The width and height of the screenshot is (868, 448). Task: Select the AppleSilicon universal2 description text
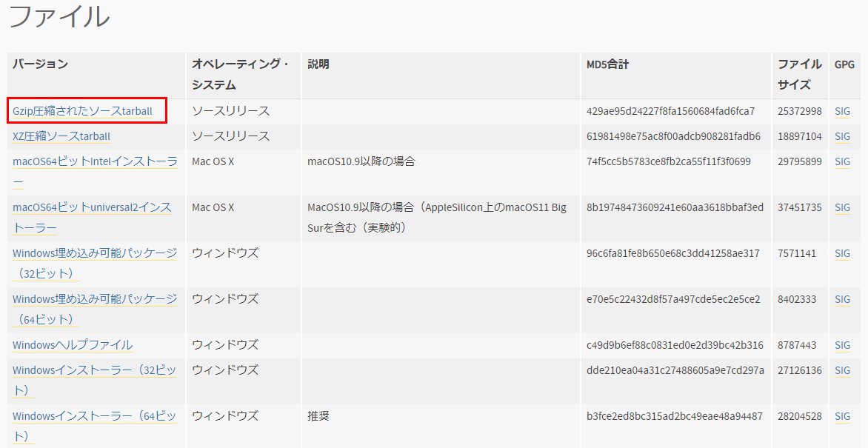click(x=437, y=218)
